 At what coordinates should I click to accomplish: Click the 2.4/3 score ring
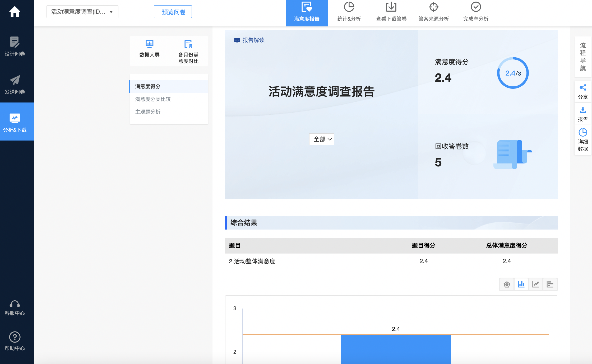tap(513, 73)
